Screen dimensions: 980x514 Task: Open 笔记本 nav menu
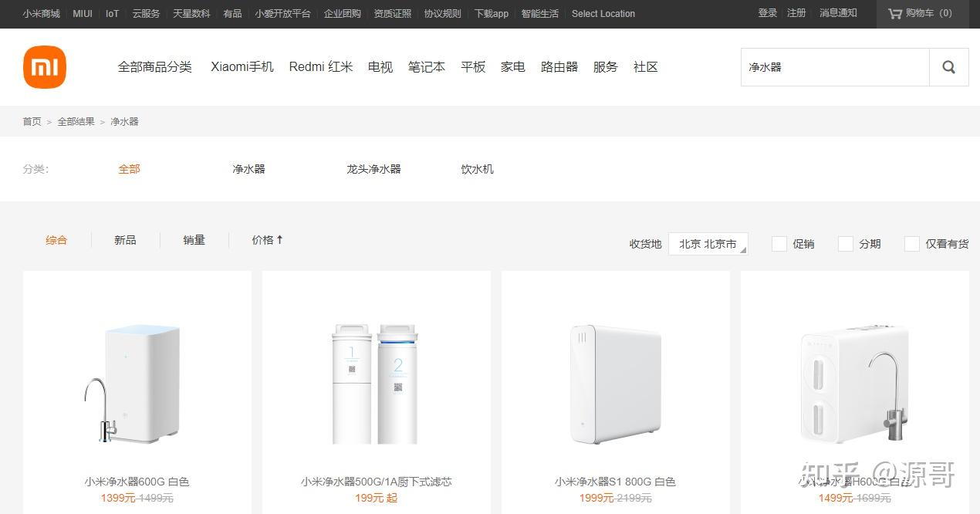(427, 67)
